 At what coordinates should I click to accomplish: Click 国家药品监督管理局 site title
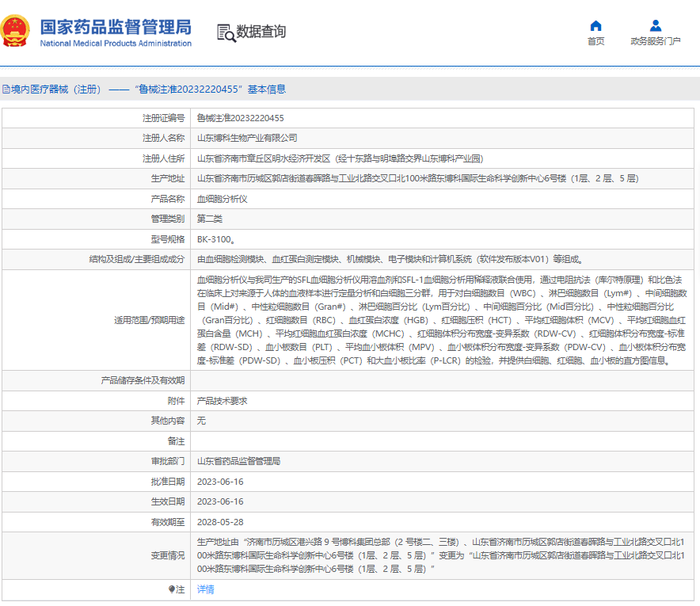pyautogui.click(x=116, y=27)
